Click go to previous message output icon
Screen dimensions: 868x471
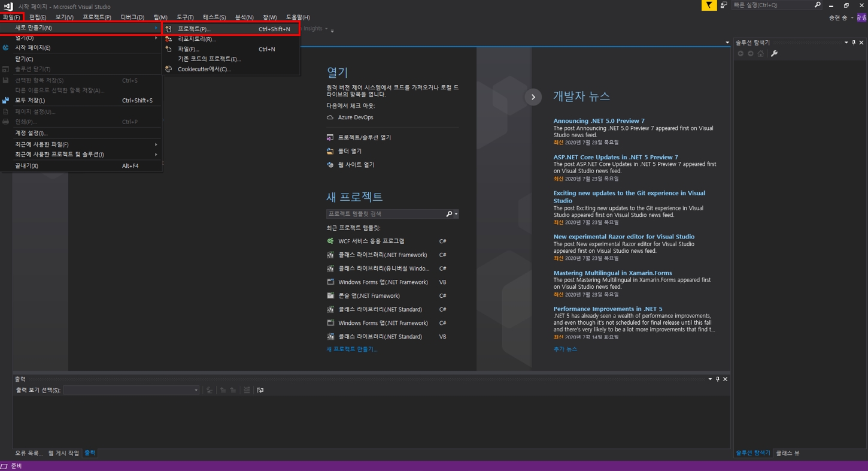pyautogui.click(x=223, y=390)
